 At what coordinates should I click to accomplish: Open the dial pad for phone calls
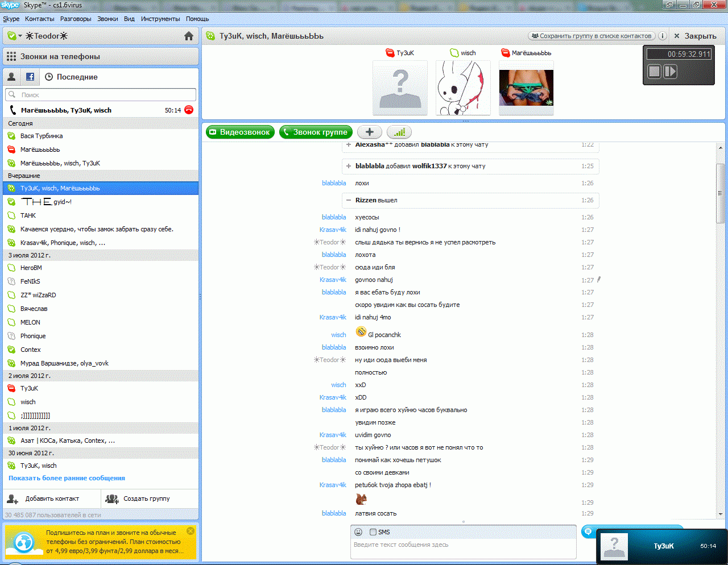(11, 56)
